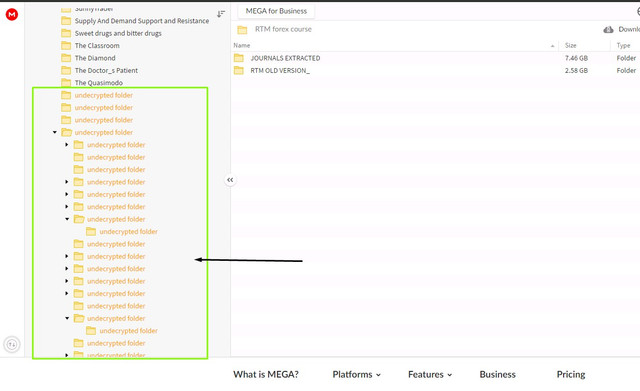
Task: Click RTM forex course breadcrumb text
Action: (283, 29)
